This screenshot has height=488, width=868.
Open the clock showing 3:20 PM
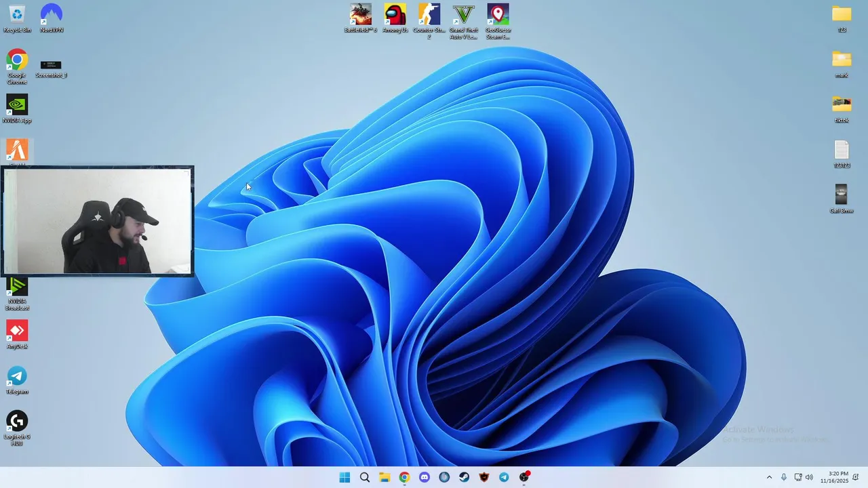(834, 477)
